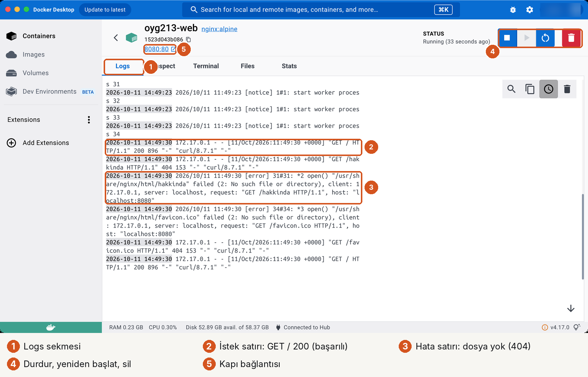Open Docker settings gear icon
The height and width of the screenshot is (377, 588).
[x=530, y=10]
